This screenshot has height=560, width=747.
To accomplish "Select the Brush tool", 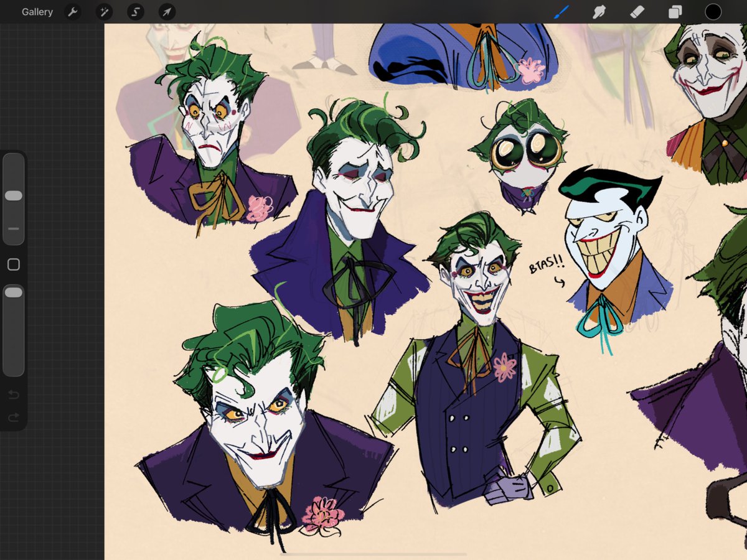I will [x=561, y=12].
